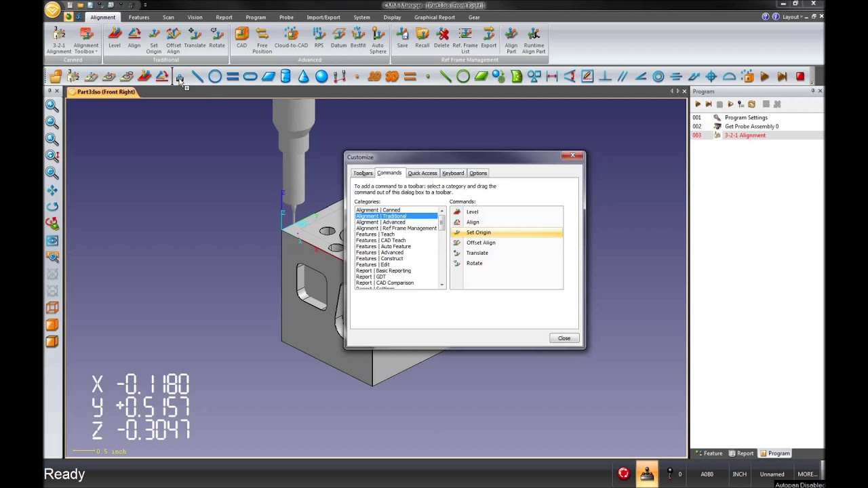Open the Keyboard tab in Customize dialog
This screenshot has width=868, height=488.
click(x=453, y=173)
